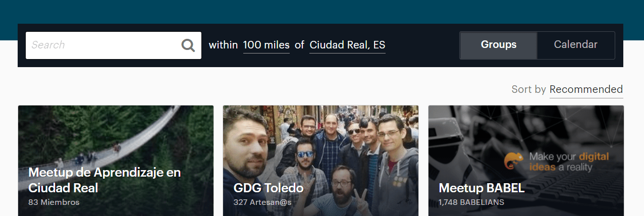
Task: Click the Meetup BABEL banner image
Action: coord(526,160)
